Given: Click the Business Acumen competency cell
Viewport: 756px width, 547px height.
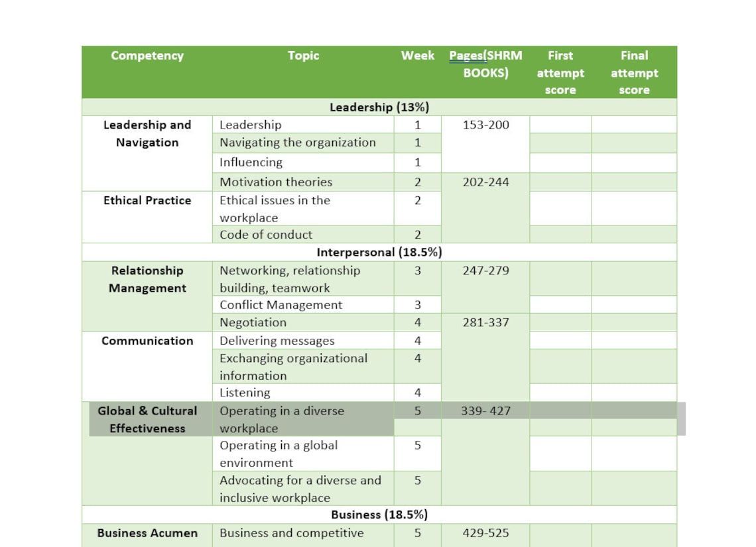Looking at the screenshot, I should pyautogui.click(x=147, y=533).
